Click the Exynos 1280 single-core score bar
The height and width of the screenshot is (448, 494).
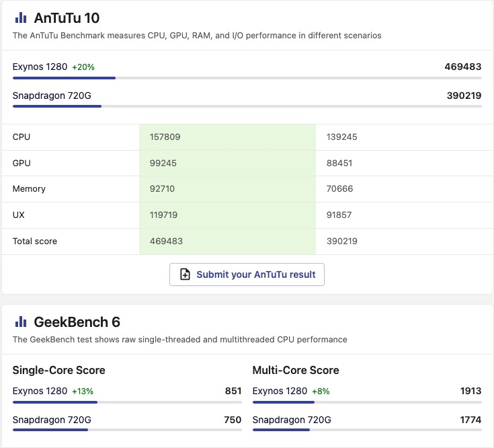coord(126,402)
